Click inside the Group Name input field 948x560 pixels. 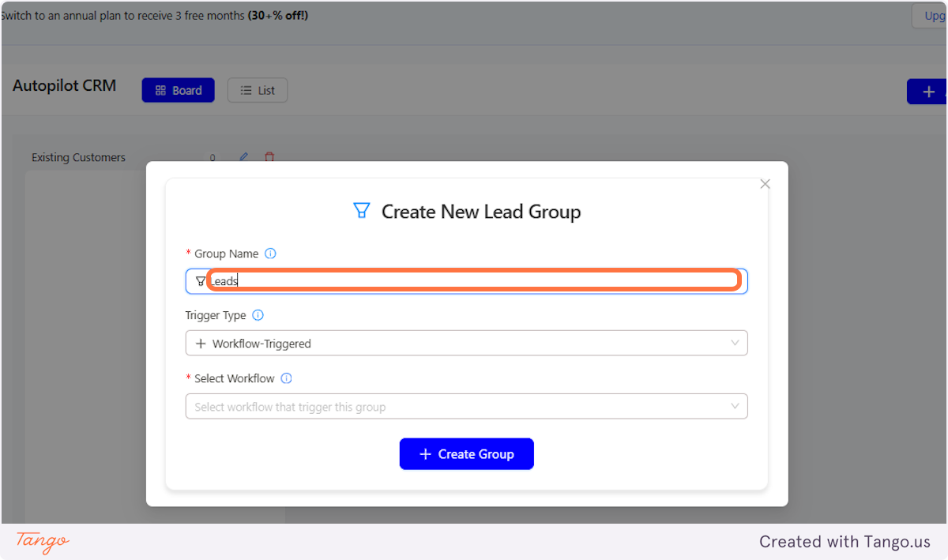(x=466, y=280)
